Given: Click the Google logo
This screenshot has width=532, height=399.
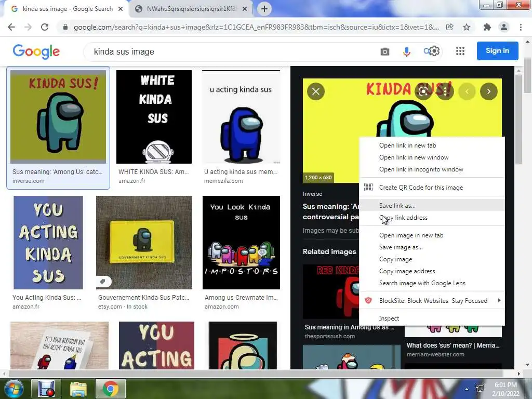Looking at the screenshot, I should [x=36, y=51].
